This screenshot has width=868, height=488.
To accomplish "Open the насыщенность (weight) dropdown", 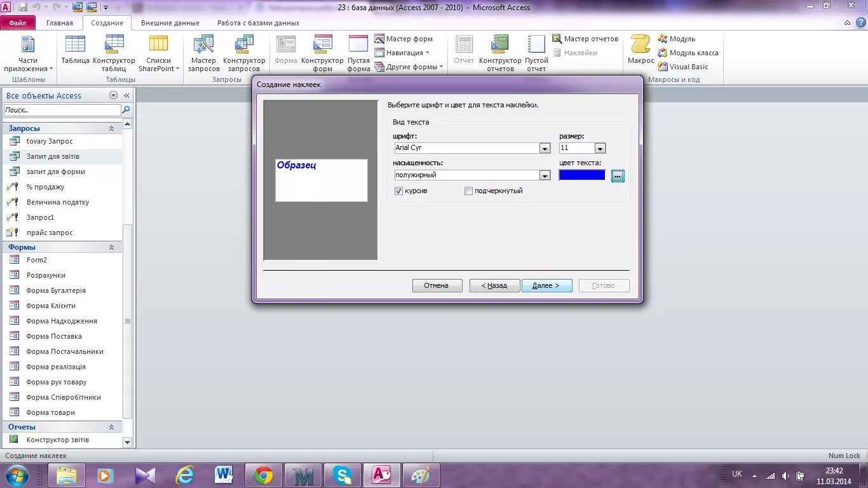I will [545, 175].
